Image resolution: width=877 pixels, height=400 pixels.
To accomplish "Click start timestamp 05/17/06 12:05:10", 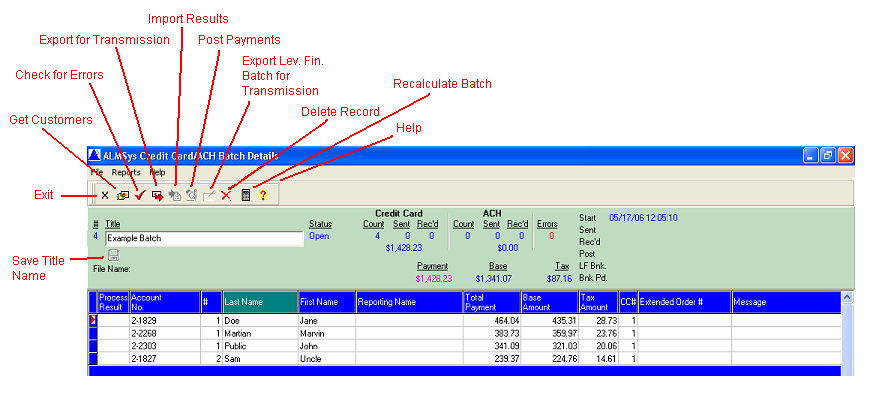I will click(x=643, y=218).
